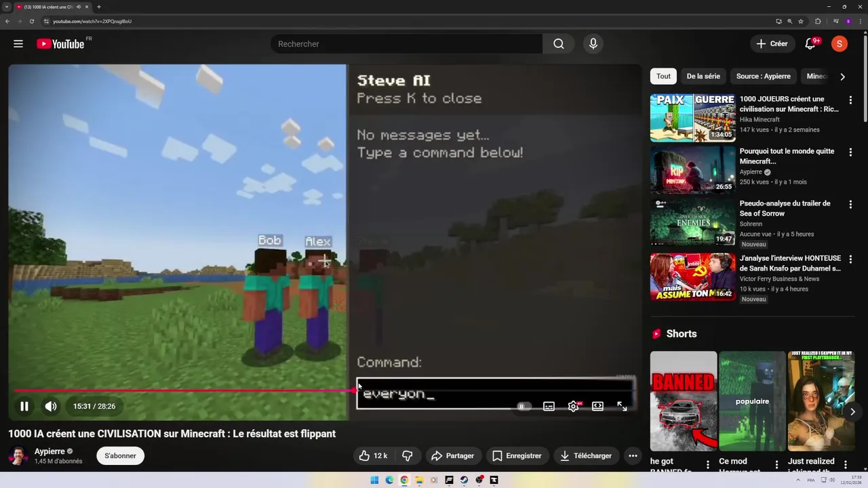
Task: Open options for the 'he got BANNED' short
Action: coord(708,464)
